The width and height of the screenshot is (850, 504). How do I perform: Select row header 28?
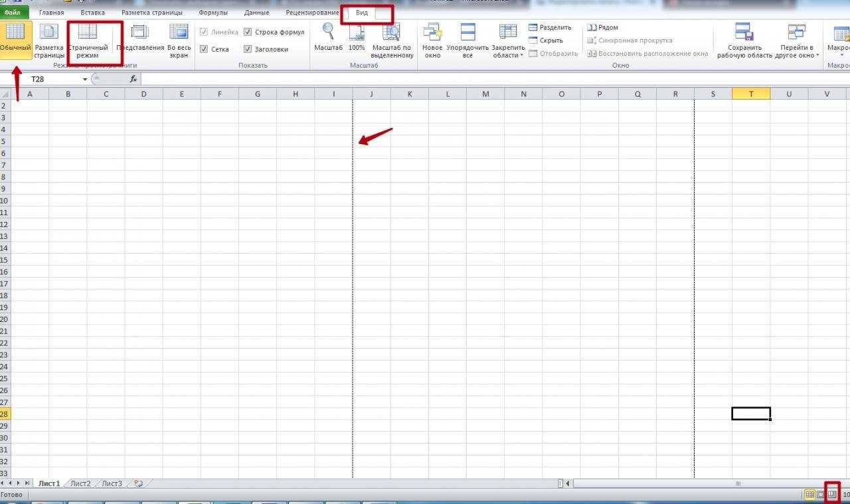[x=5, y=414]
